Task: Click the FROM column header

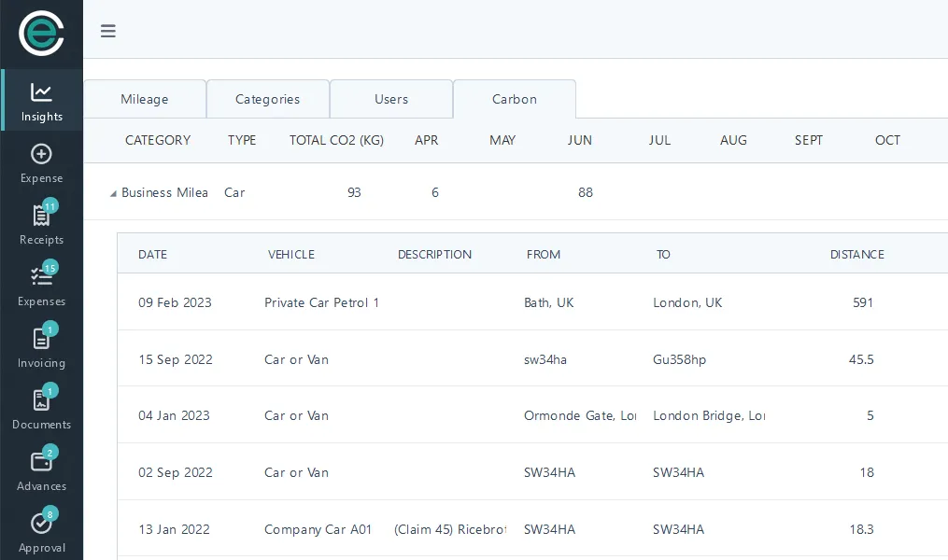Action: 544,254
